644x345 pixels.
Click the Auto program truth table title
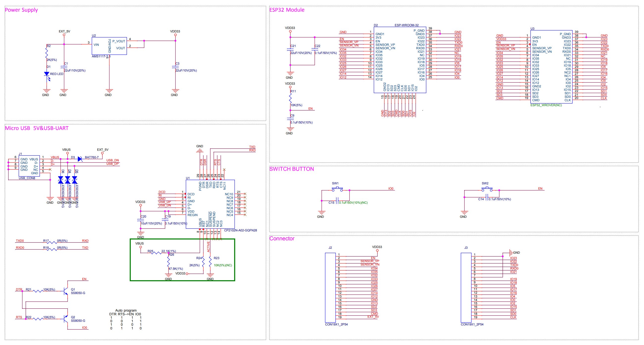[126, 310]
